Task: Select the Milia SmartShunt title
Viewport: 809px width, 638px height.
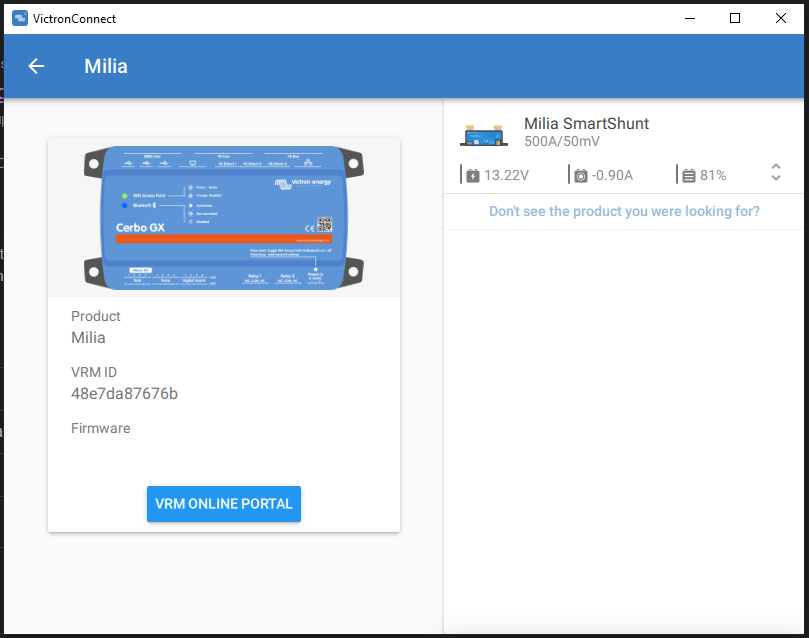Action: coord(586,124)
